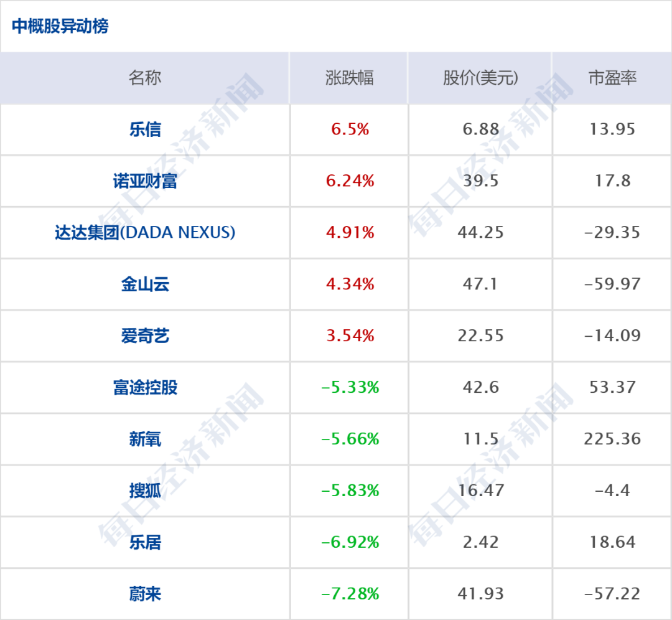672x620 pixels.
Task: Sort by the 涨跌幅 column header
Action: (349, 78)
